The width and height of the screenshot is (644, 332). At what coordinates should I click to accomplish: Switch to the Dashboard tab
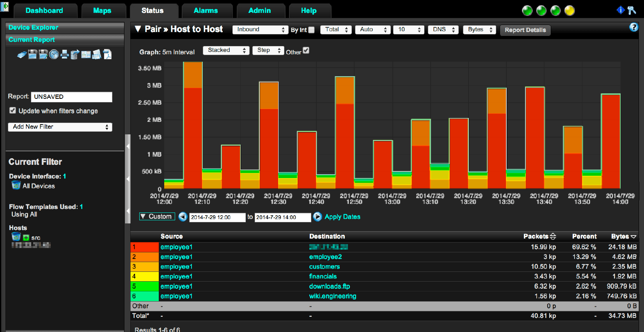click(x=44, y=11)
